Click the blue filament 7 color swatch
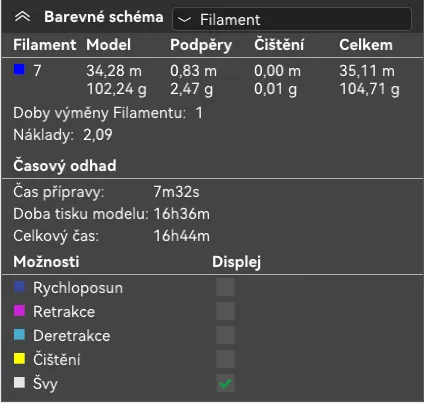The height and width of the screenshot is (403, 424). click(19, 70)
